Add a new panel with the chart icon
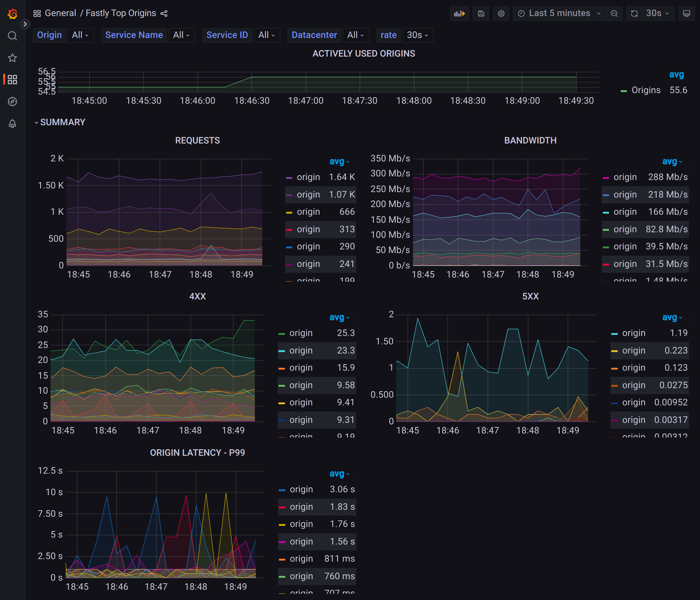The image size is (700, 600). [459, 14]
